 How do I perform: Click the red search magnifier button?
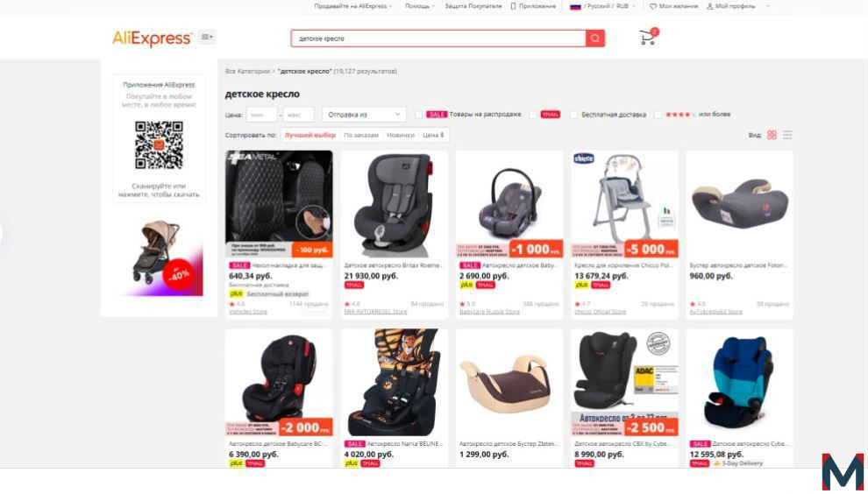click(x=595, y=39)
